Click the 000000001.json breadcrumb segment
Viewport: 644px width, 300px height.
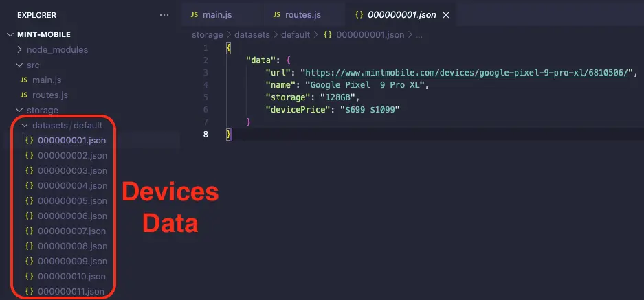(370, 35)
